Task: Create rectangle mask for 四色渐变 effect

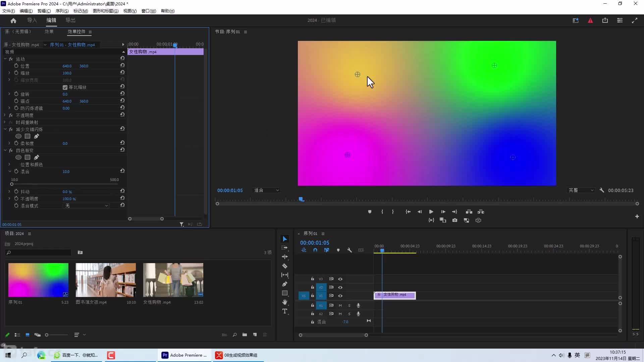Action: click(28, 157)
